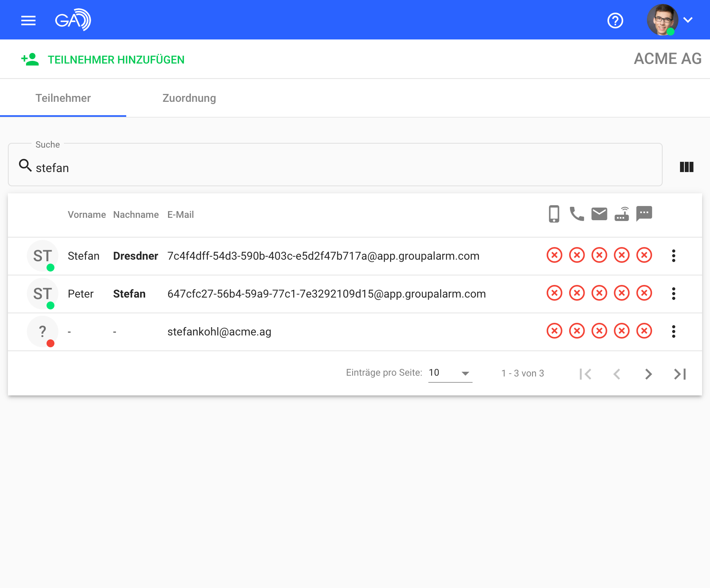The width and height of the screenshot is (710, 588).
Task: Click the email envelope column header icon
Action: tap(599, 214)
